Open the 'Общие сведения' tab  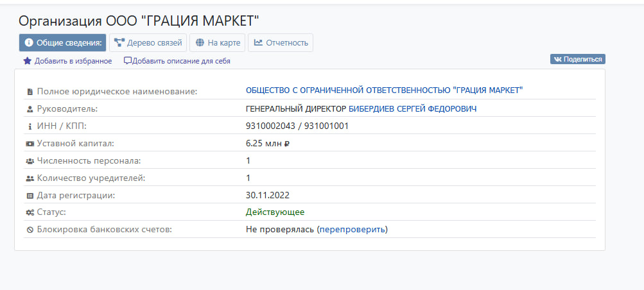pos(62,43)
